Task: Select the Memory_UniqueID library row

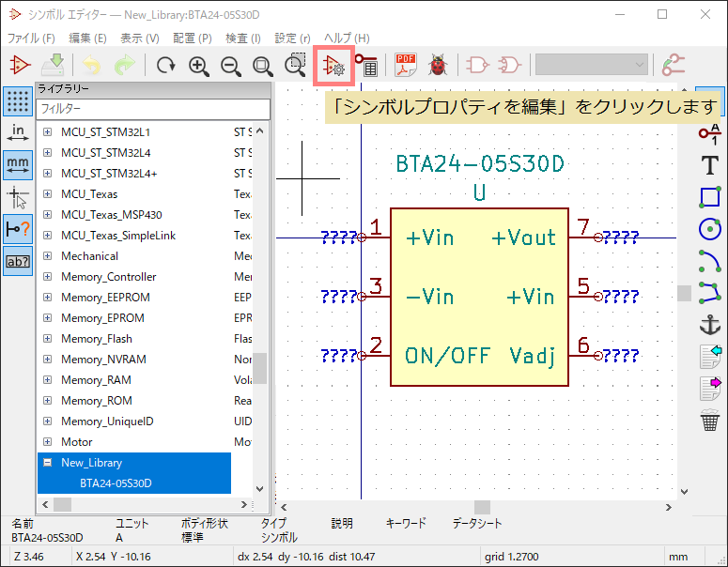Action: pyautogui.click(x=146, y=421)
